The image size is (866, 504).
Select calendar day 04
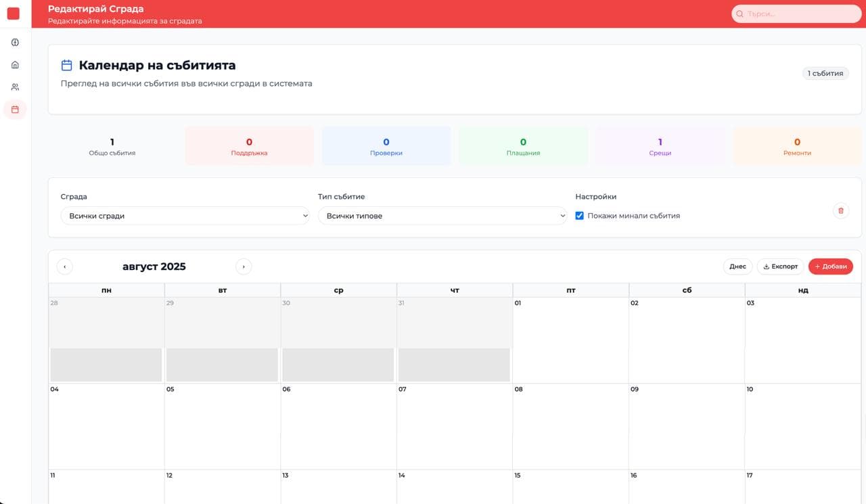point(106,426)
